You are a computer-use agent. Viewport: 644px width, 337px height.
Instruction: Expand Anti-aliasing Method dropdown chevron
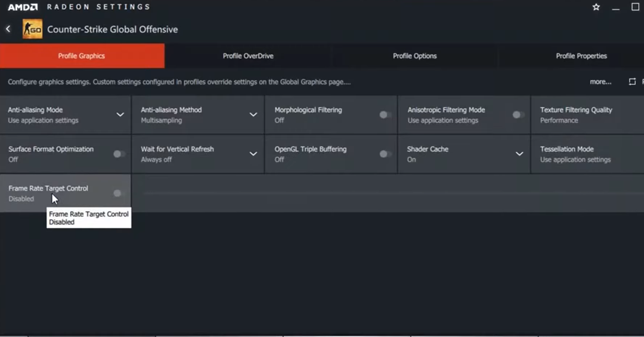[x=253, y=115]
